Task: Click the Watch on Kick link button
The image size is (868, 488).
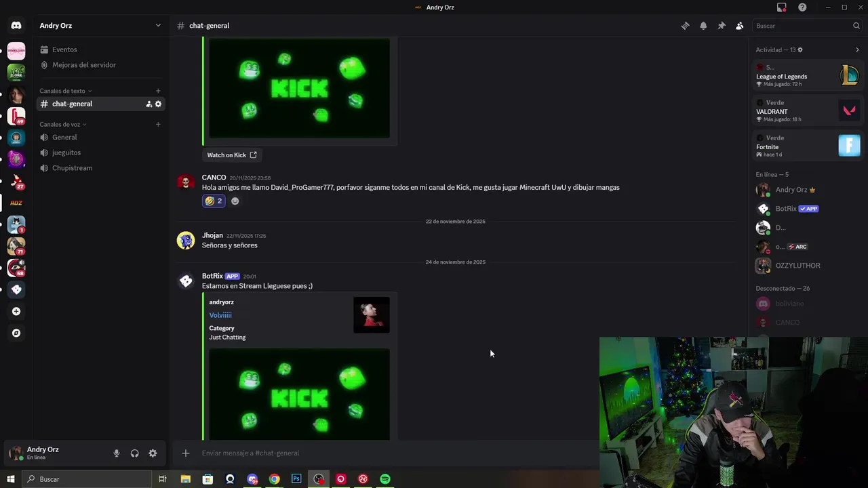Action: pos(232,155)
